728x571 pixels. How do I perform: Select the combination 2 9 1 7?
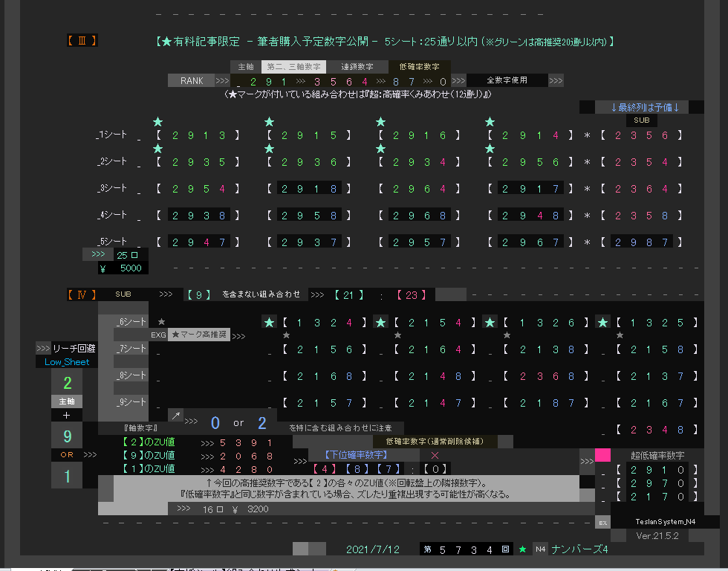pos(530,189)
